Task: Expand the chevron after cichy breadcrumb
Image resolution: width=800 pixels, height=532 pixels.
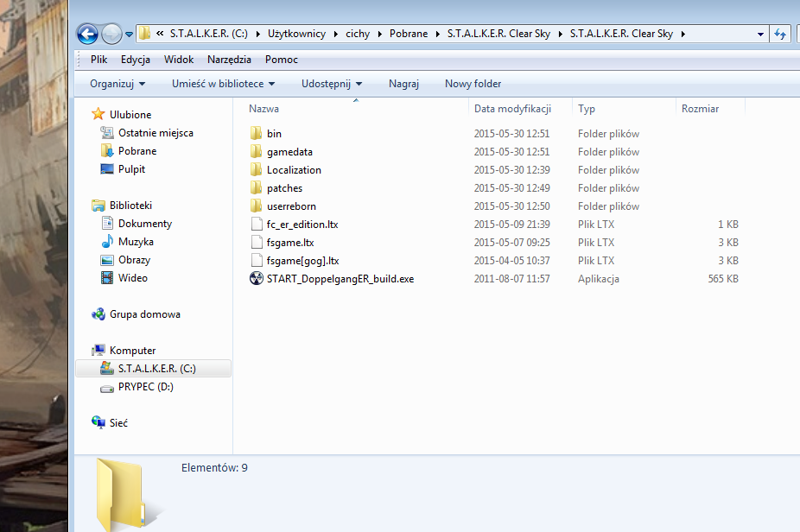Action: pyautogui.click(x=379, y=35)
